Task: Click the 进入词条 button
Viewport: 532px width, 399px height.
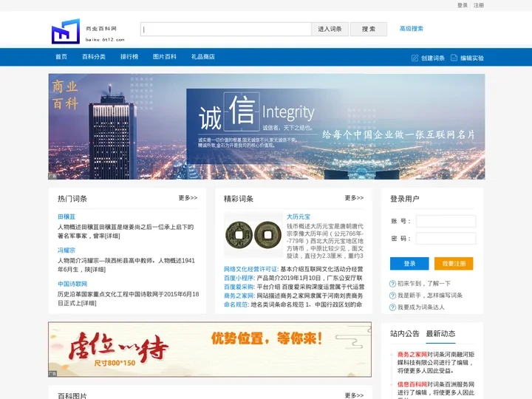Action: point(330,29)
